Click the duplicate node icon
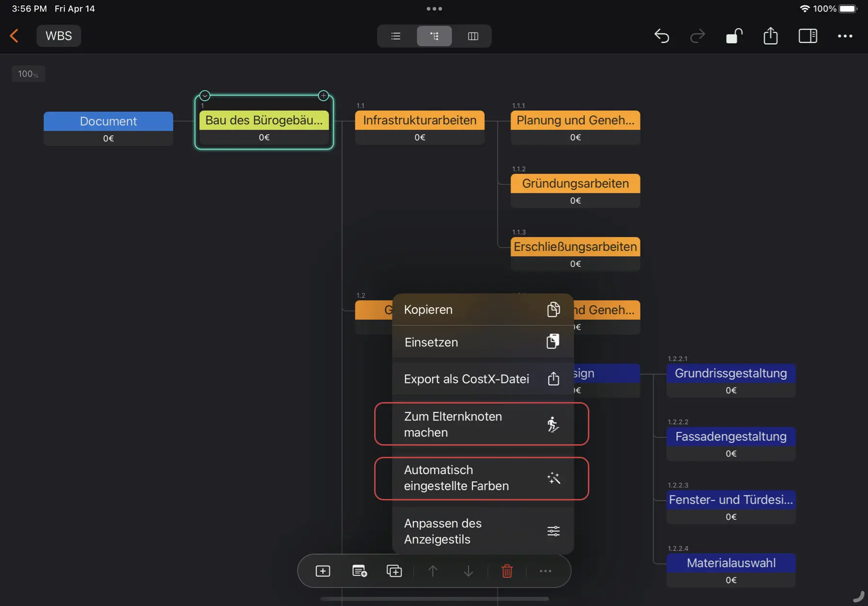Viewport: 868px width, 606px height. tap(394, 571)
